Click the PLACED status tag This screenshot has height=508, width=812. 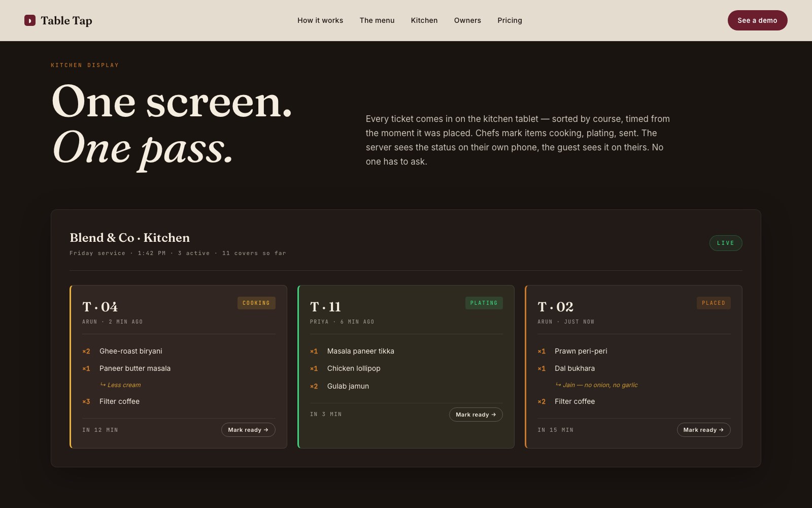[713, 303]
